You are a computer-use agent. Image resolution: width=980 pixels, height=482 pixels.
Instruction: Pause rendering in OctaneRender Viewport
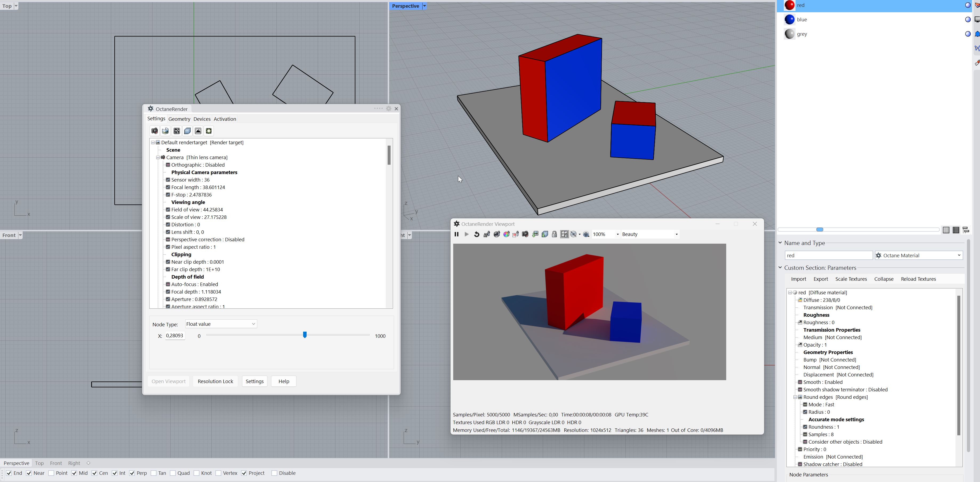[x=456, y=234]
